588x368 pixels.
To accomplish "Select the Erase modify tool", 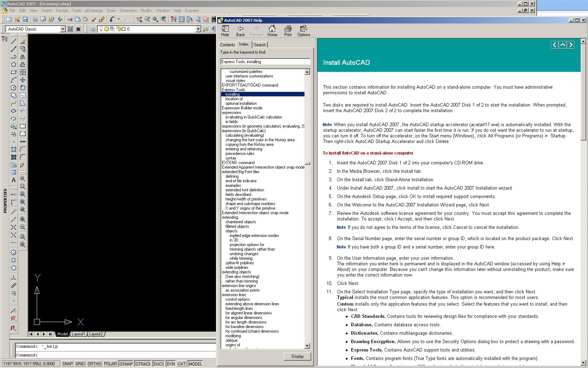I will 23,41.
